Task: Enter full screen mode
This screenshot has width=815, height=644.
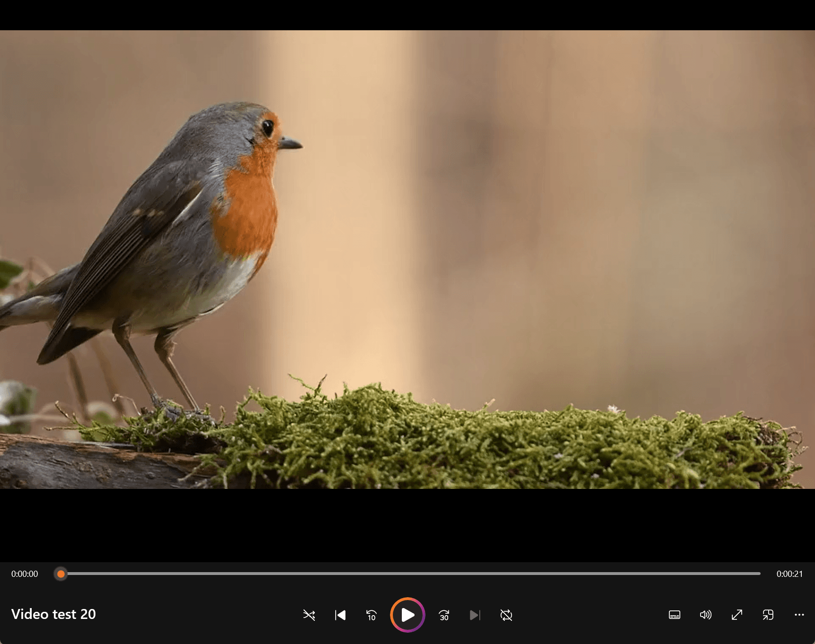Action: coord(737,615)
